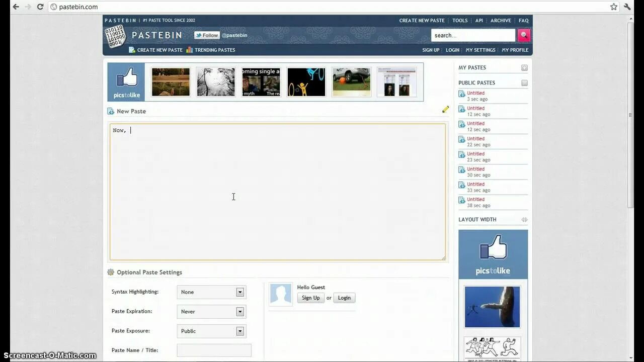Screen dimensions: 644x362
Task: Open the black-and-white face thumbnail
Action: [216, 82]
